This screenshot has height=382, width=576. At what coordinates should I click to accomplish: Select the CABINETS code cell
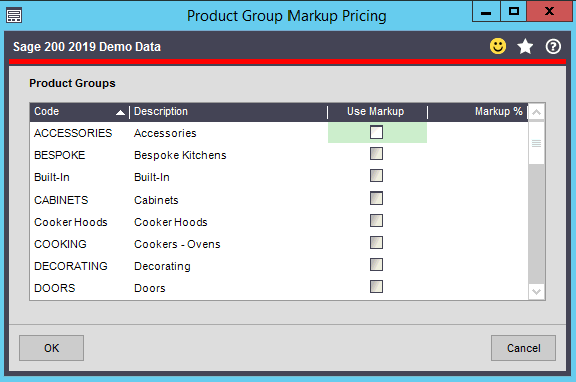[80, 200]
